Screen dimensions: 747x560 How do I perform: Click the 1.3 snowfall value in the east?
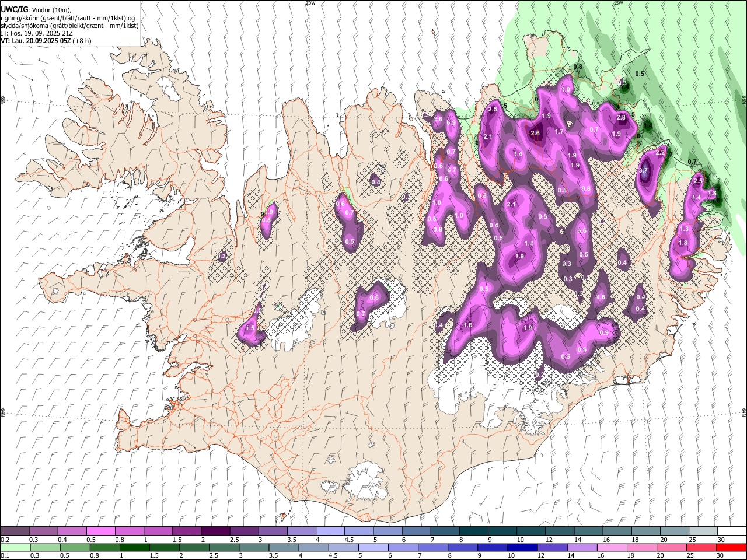coord(684,229)
